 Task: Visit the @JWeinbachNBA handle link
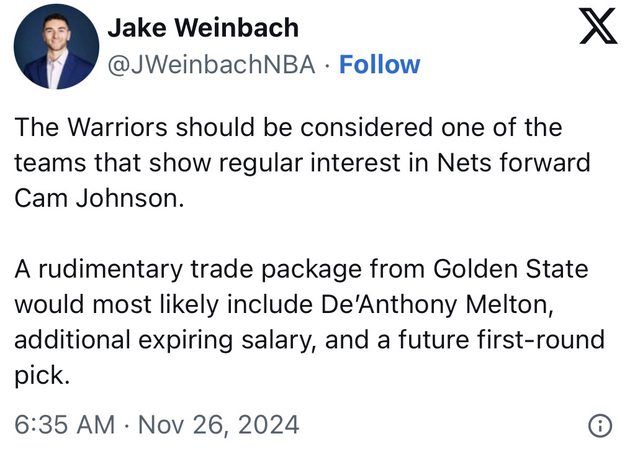click(212, 65)
